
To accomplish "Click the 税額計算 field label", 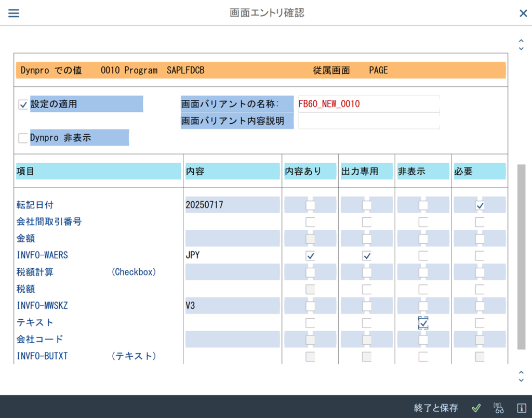I will (35, 272).
